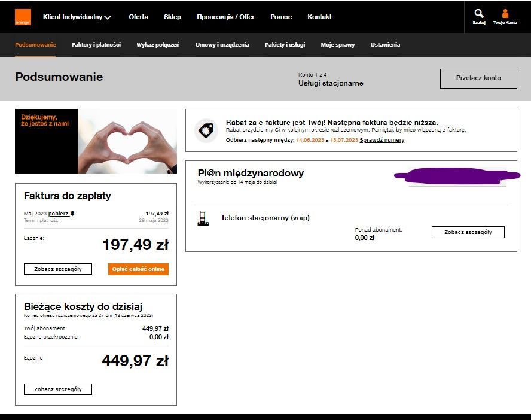Click the Bieżące koszty do dzisiaj heading
The width and height of the screenshot is (531, 420).
point(83,306)
